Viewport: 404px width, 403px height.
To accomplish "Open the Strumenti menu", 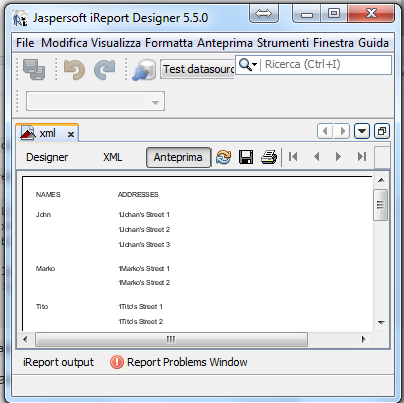I will (283, 43).
